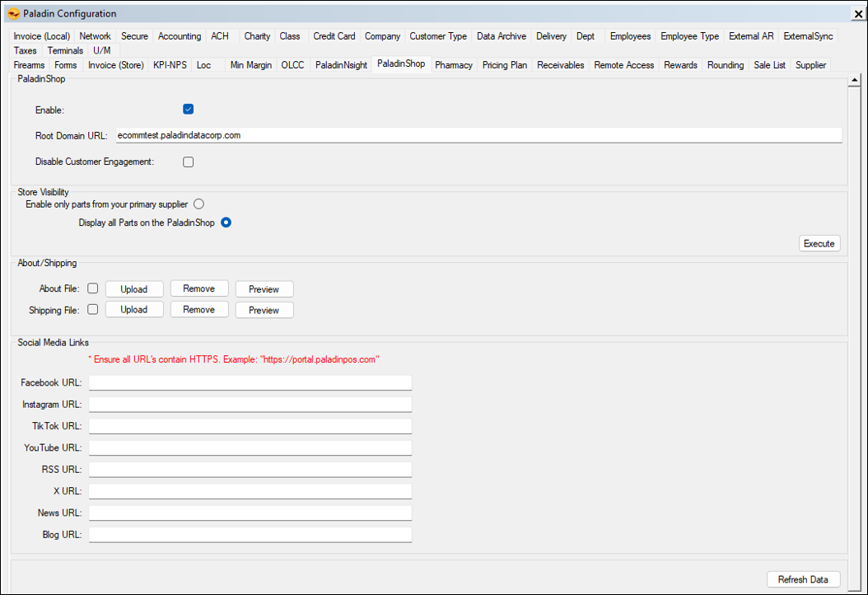Open the U/M tab
This screenshot has width=868, height=595.
pos(102,50)
